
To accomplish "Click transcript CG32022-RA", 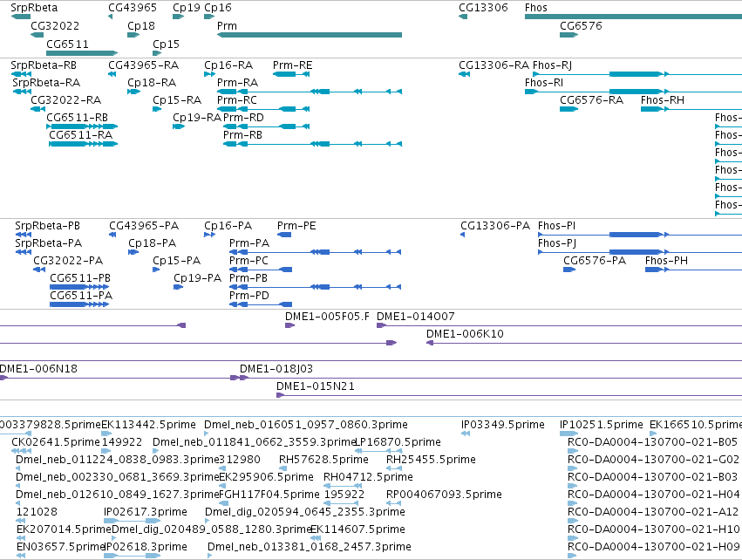I will click(65, 100).
